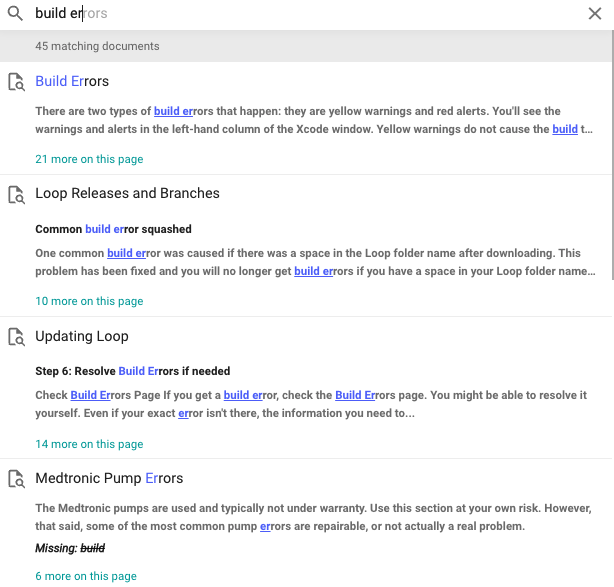Expand 21 more on this page
614x587 pixels.
tap(89, 159)
